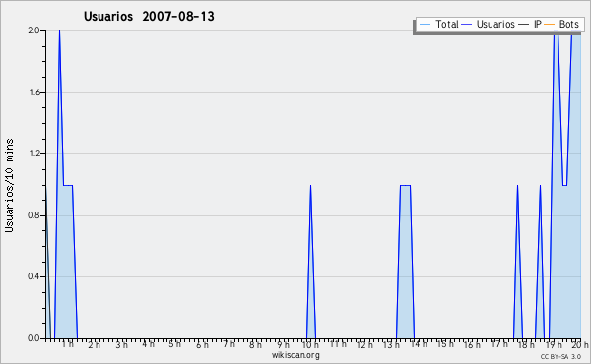Click the '3 h' x-axis label
The height and width of the screenshot is (364, 591).
click(121, 344)
